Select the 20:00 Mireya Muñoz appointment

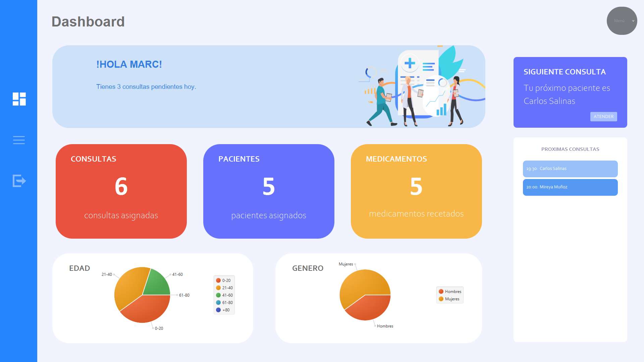(570, 187)
